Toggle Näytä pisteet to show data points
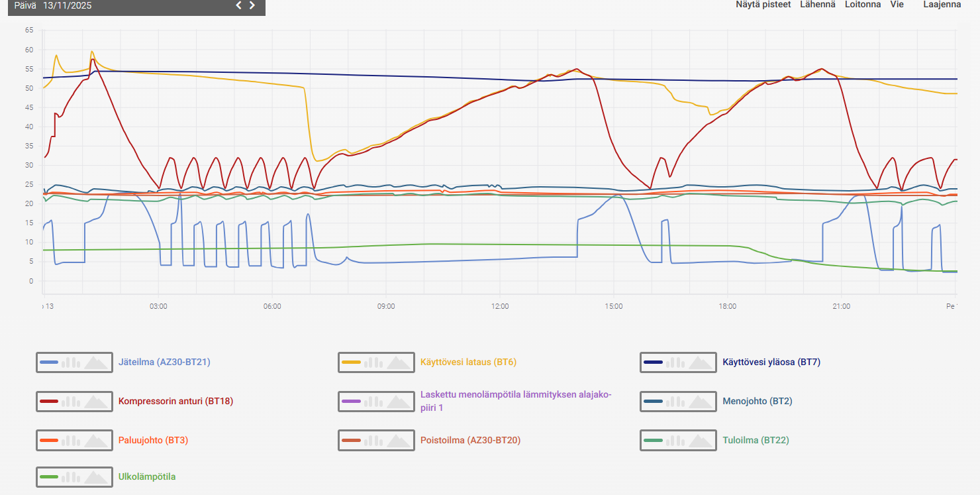Viewport: 980px width, 495px height. 763,5
